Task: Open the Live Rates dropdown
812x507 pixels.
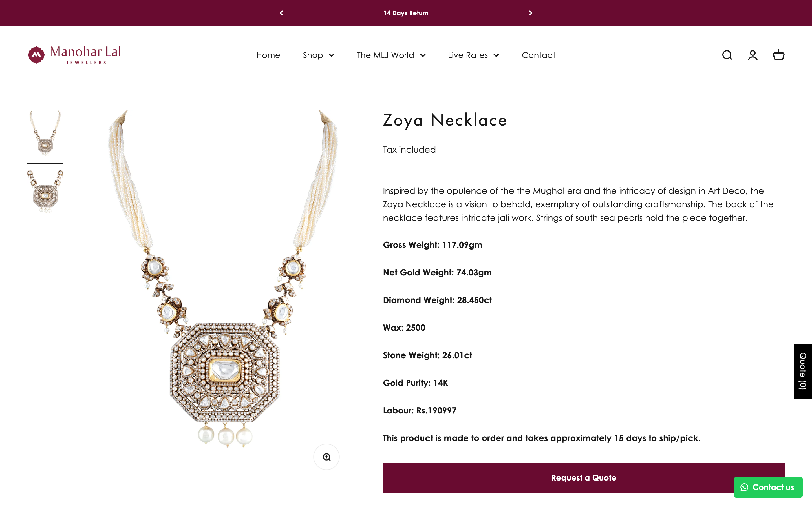Action: [473, 55]
